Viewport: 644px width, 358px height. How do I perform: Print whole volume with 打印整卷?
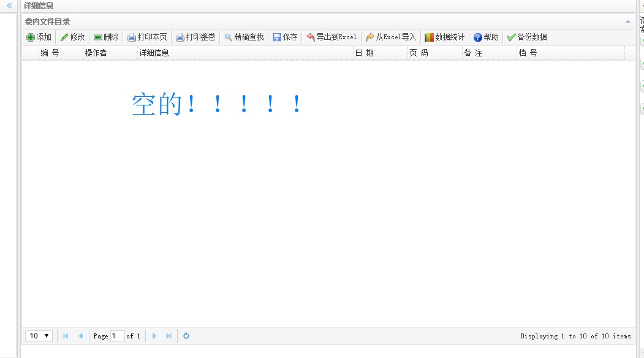tap(195, 37)
